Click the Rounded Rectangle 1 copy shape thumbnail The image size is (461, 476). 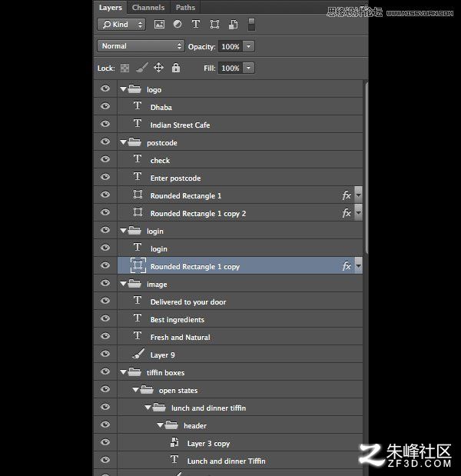tap(138, 265)
